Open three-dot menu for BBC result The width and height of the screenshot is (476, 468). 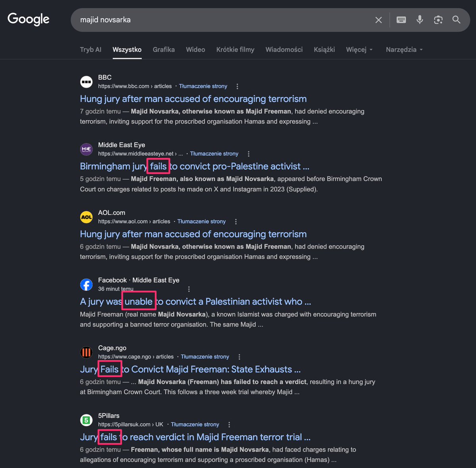point(237,86)
